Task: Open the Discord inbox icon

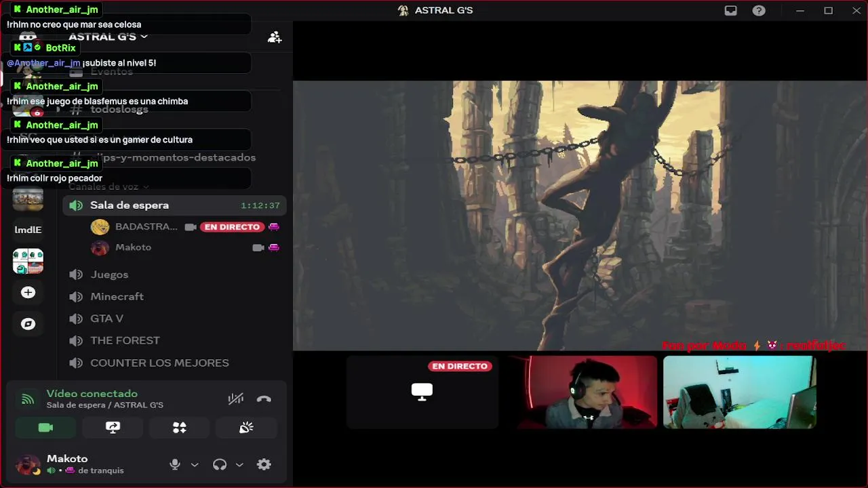Action: 730,10
